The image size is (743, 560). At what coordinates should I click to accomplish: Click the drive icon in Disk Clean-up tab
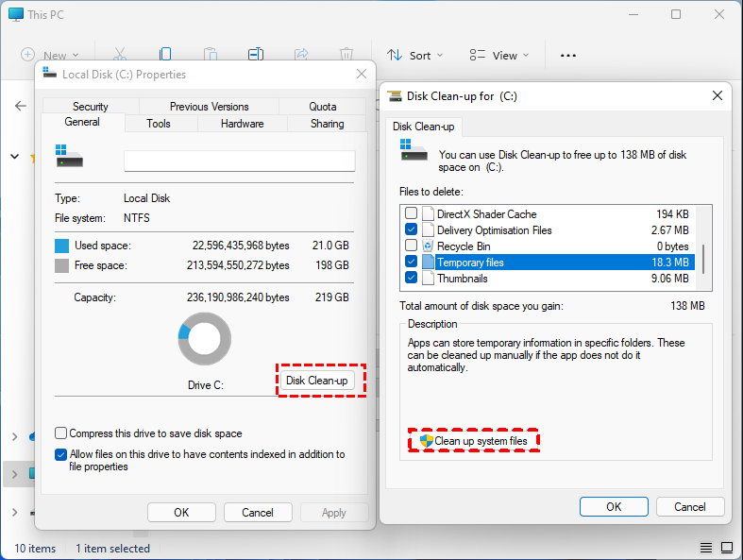point(414,150)
